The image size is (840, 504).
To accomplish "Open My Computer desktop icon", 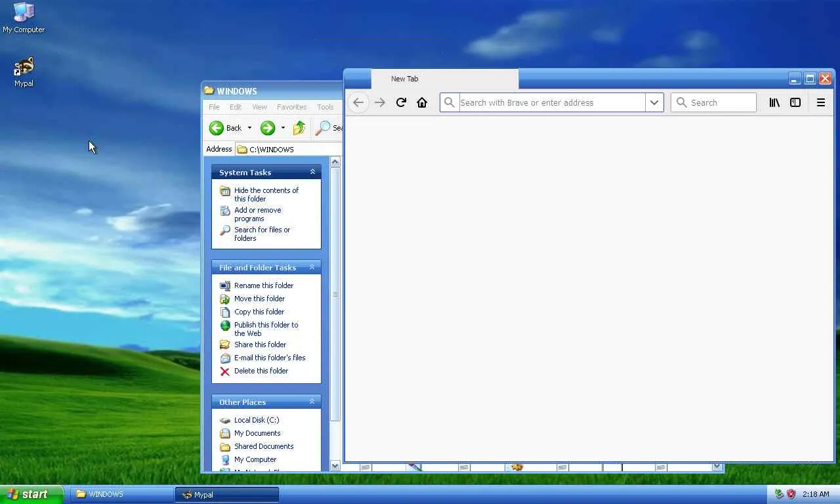I will coord(24,18).
